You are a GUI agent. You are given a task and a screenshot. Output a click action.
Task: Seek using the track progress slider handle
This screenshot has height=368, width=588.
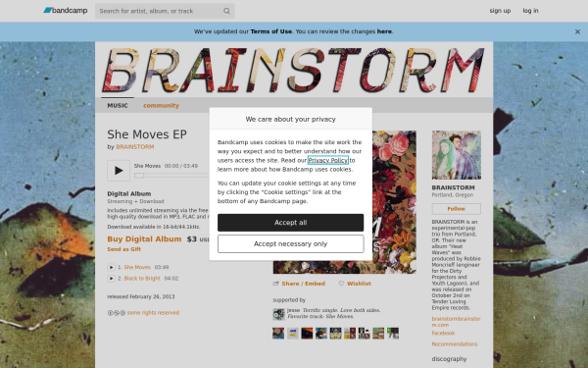[x=139, y=176]
